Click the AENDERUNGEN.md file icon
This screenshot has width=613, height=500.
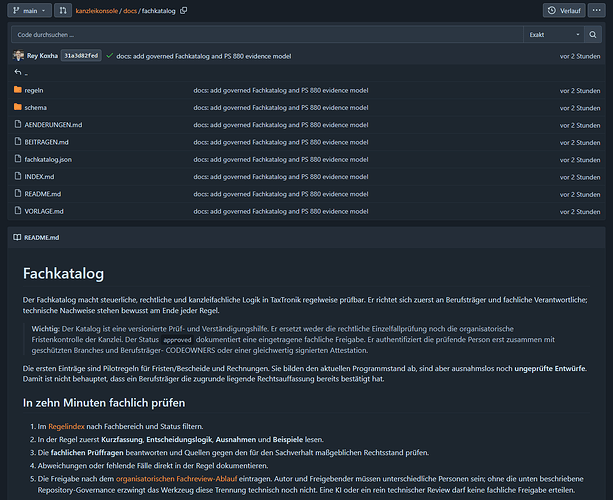pyautogui.click(x=18, y=124)
